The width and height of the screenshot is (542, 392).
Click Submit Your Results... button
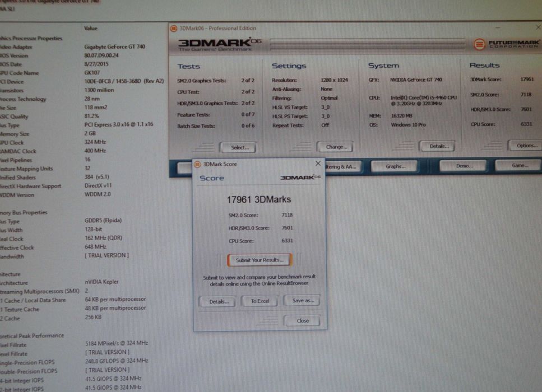click(x=260, y=260)
